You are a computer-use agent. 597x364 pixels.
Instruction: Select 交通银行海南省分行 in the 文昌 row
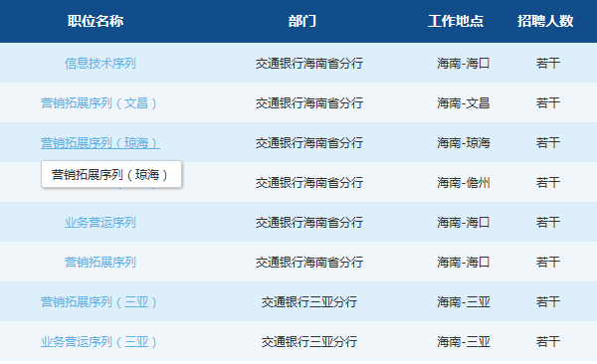click(x=309, y=103)
